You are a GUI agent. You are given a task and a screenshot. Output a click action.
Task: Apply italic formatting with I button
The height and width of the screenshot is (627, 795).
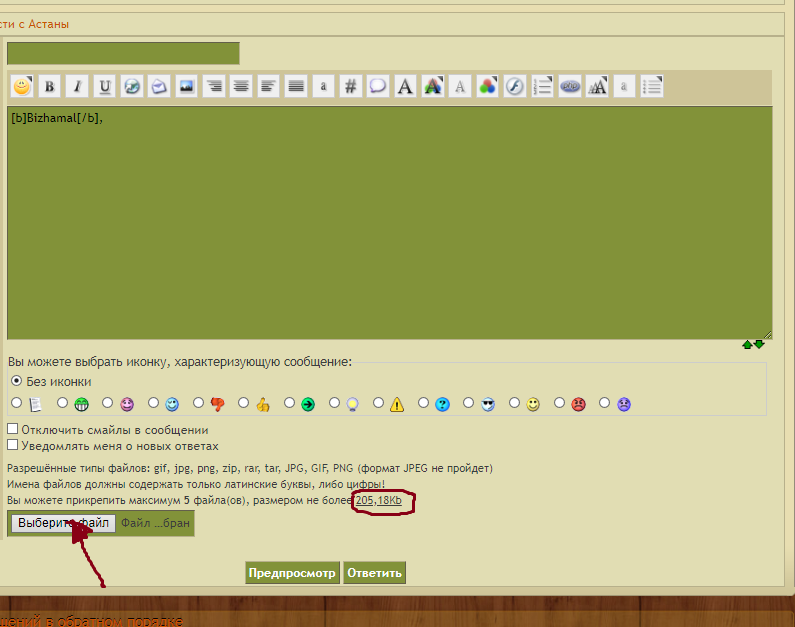[77, 86]
